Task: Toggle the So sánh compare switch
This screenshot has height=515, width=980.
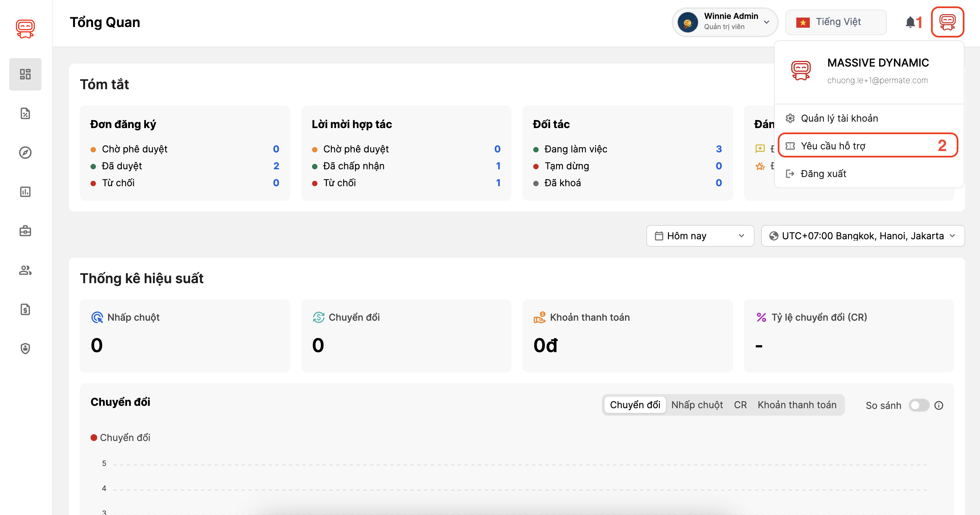Action: pos(919,406)
